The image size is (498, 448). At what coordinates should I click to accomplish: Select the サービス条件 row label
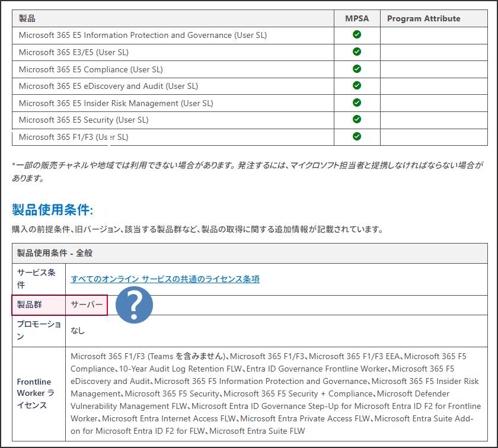pyautogui.click(x=36, y=279)
